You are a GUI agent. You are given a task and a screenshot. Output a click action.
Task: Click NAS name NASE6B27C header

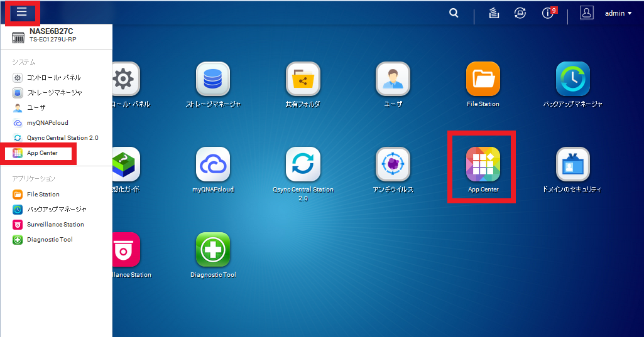tap(52, 31)
